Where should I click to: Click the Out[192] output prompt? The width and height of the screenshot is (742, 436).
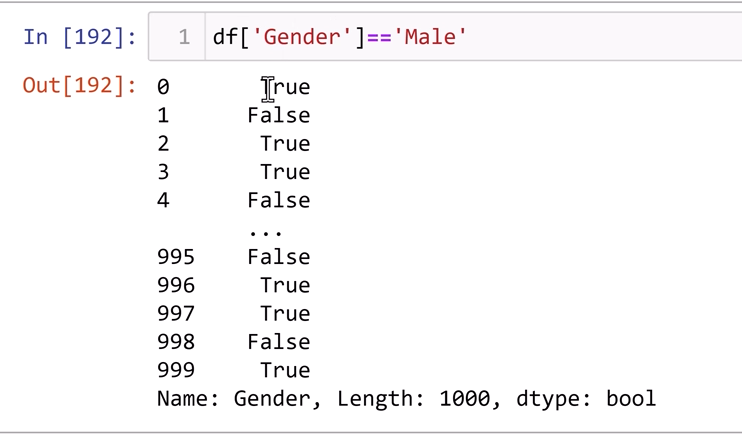tap(79, 86)
